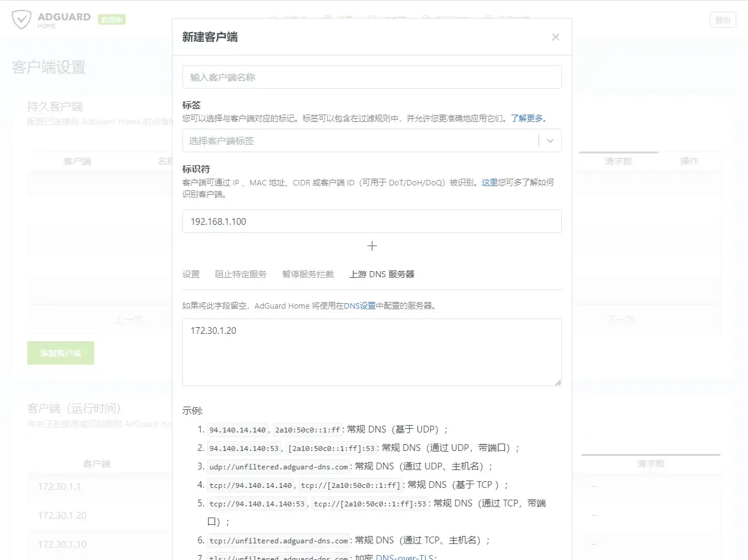Close the 新建客户端 dialog
The width and height of the screenshot is (748, 560).
(555, 37)
